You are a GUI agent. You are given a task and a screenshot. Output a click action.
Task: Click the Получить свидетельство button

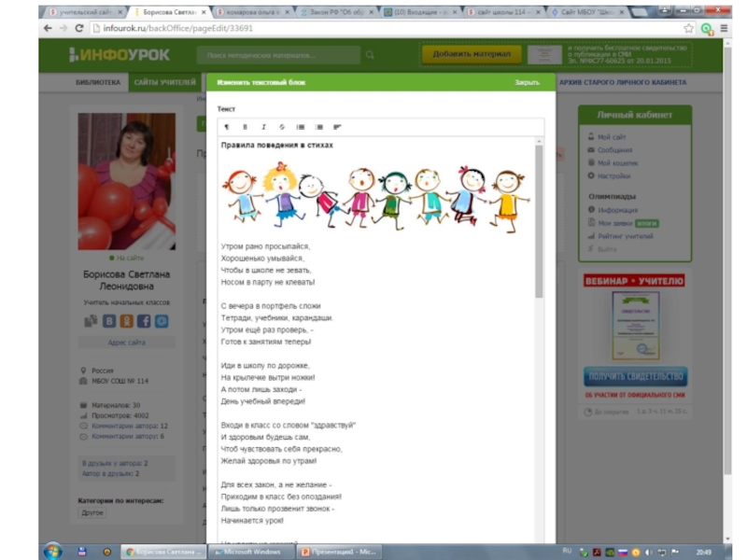(x=635, y=377)
